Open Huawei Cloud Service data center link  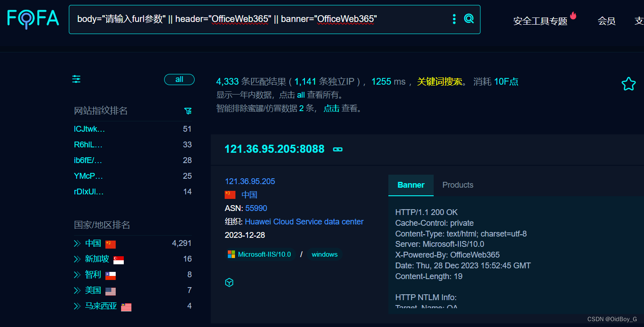(x=304, y=222)
